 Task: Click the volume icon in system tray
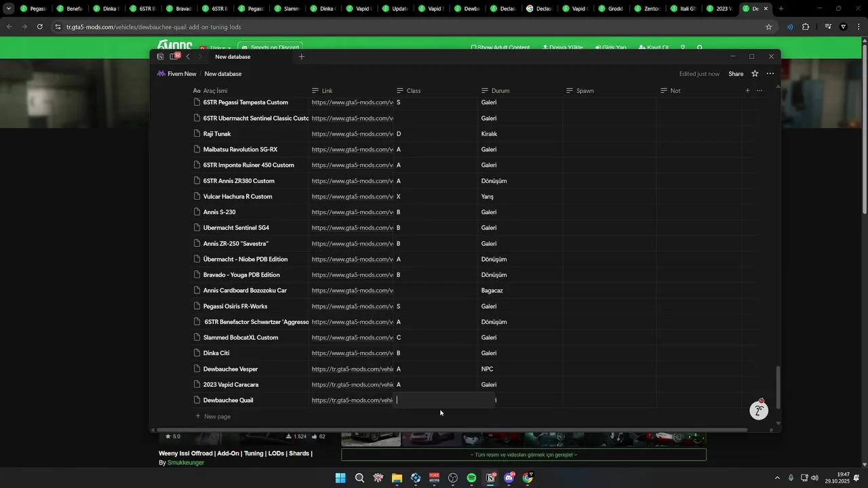pyautogui.click(x=814, y=478)
